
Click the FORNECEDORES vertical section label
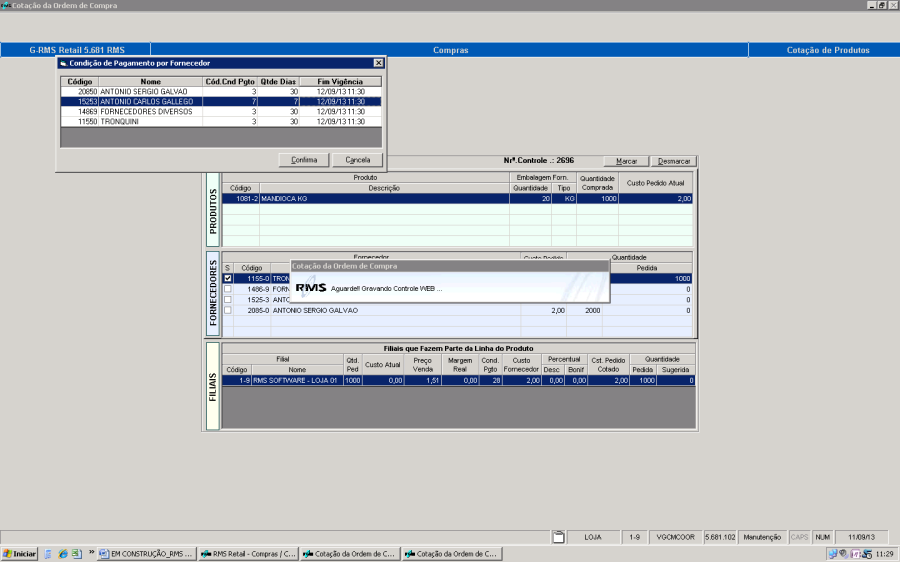pyautogui.click(x=213, y=293)
